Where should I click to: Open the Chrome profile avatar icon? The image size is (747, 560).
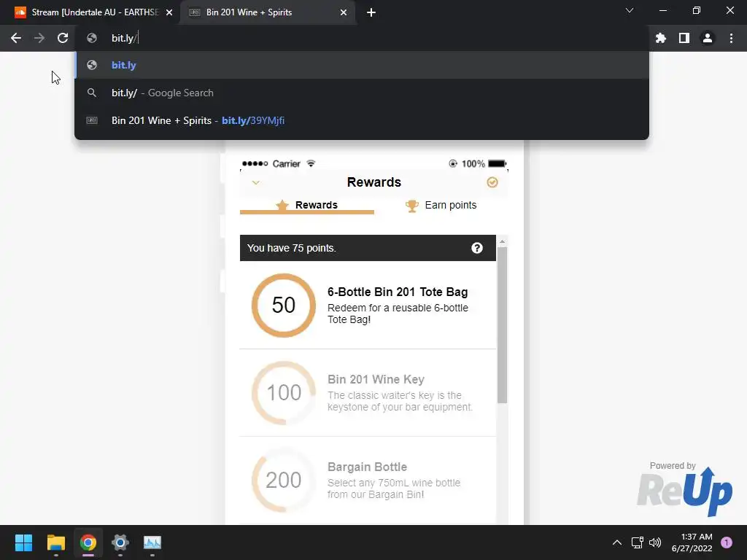(x=707, y=38)
